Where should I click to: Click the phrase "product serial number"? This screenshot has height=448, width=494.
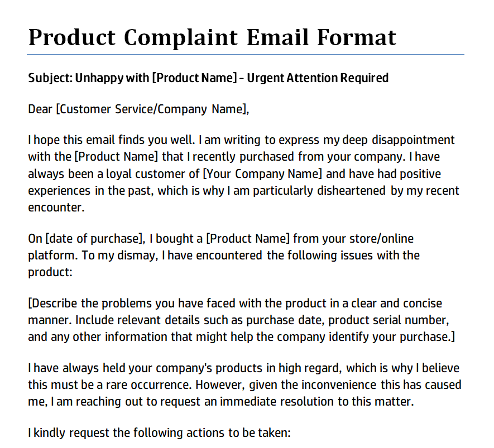[392, 320]
